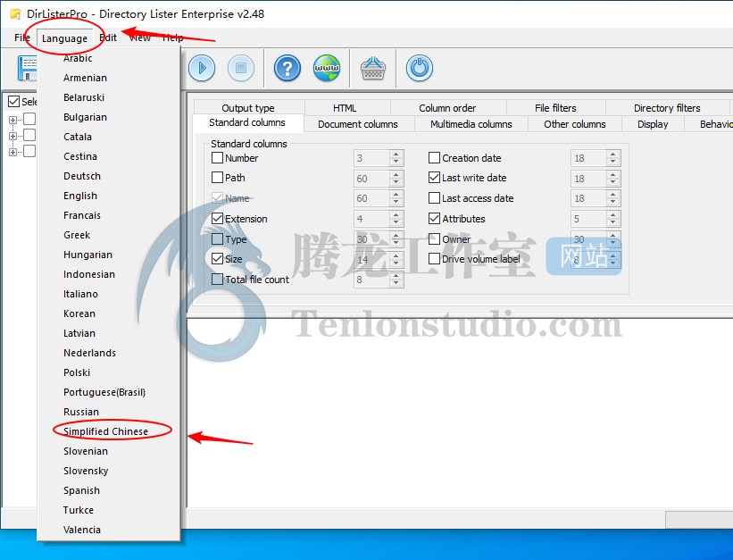The height and width of the screenshot is (560, 733).
Task: Toggle the top 'Sele...' checkbox in tree panel
Action: 14,102
